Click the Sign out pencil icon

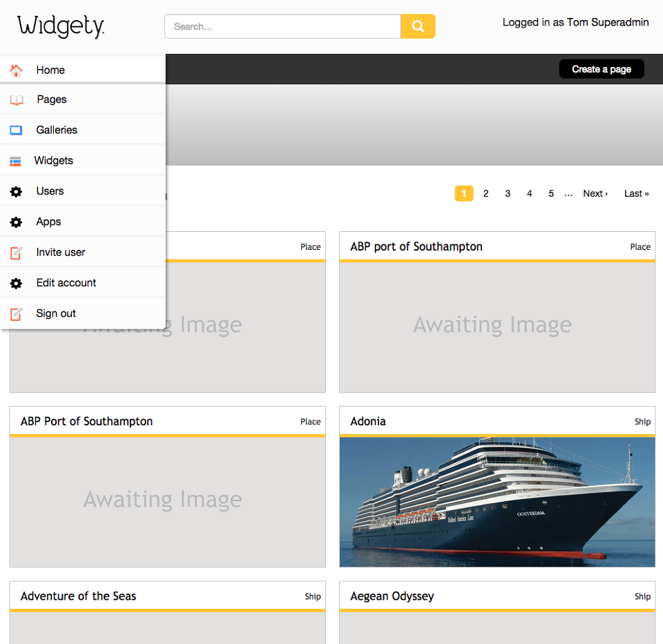pos(16,314)
